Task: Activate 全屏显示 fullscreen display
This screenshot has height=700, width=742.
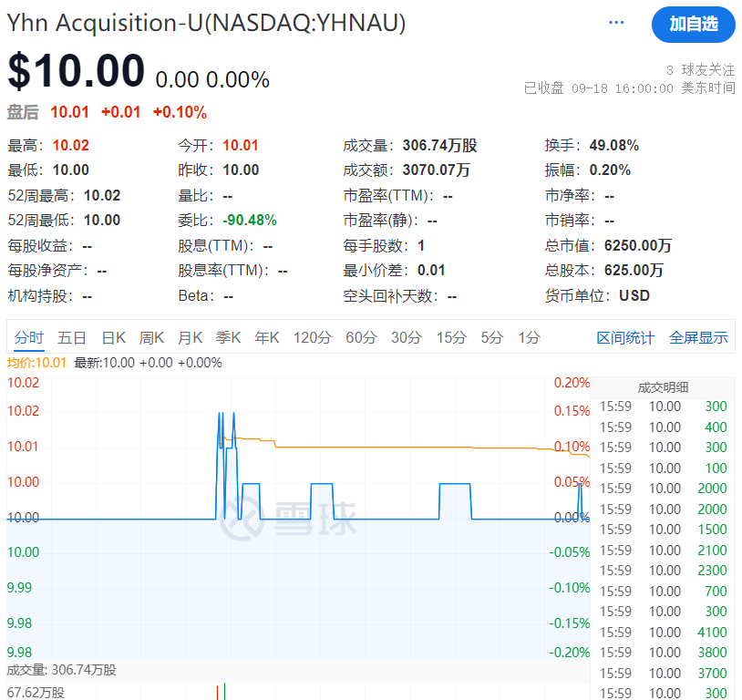Action: [698, 336]
